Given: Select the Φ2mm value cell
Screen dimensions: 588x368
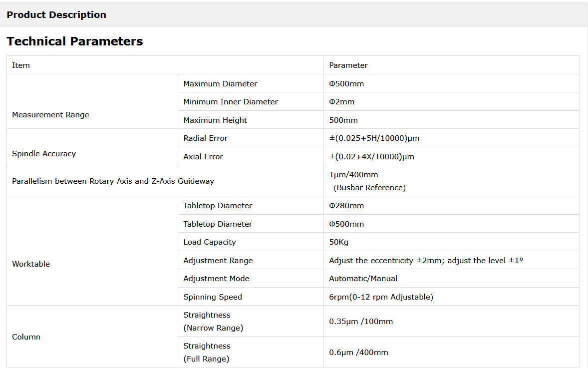Looking at the screenshot, I should [x=342, y=102].
